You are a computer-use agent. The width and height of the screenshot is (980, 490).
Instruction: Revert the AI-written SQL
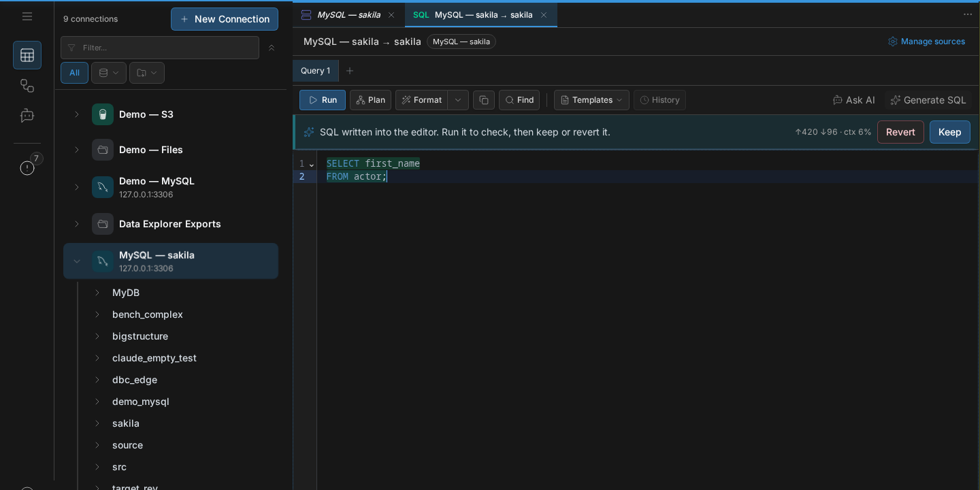(900, 132)
